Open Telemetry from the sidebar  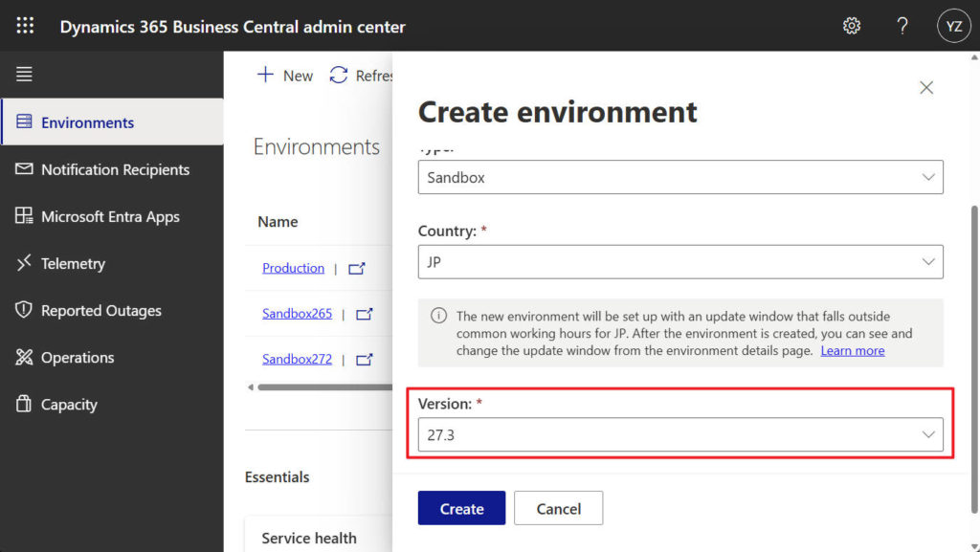73,263
